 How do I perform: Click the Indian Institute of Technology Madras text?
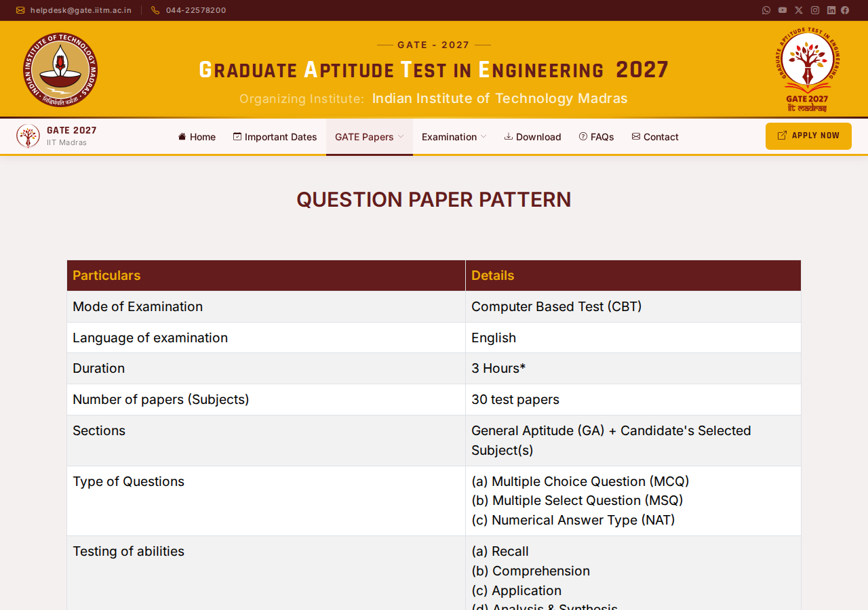click(500, 98)
